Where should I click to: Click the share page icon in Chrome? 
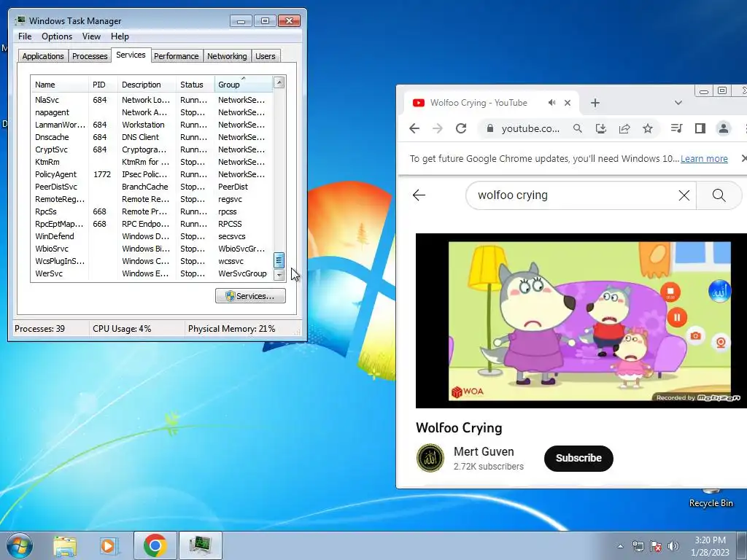tap(624, 128)
